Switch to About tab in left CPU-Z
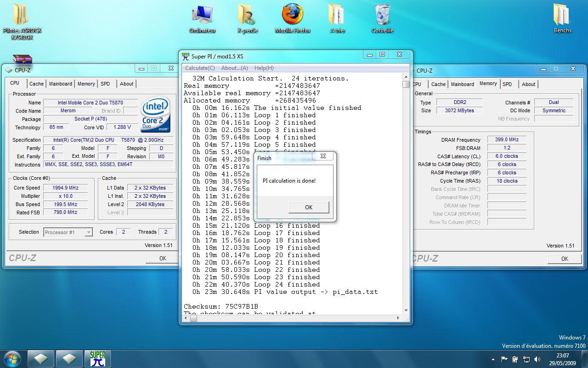The width and height of the screenshot is (588, 368). [x=127, y=84]
